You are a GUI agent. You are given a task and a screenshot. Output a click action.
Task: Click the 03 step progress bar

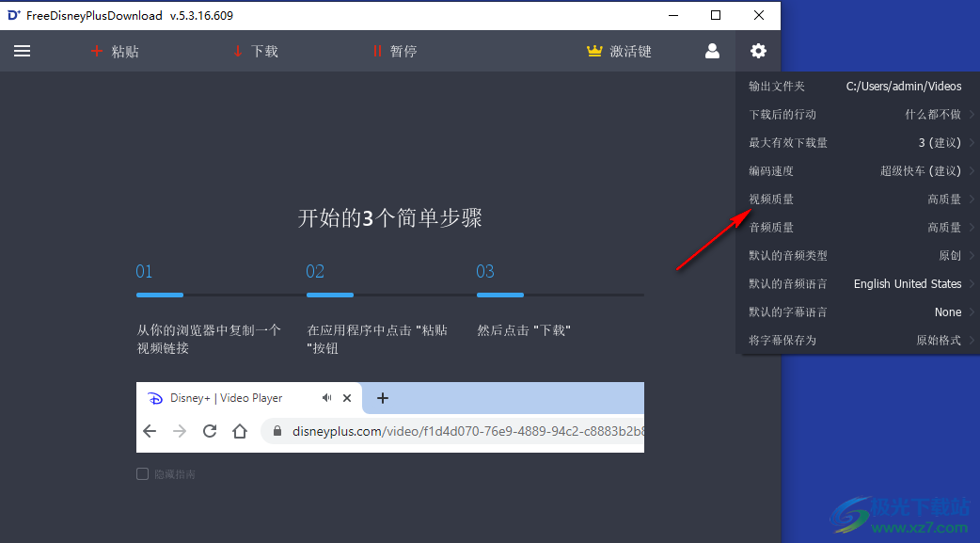(x=500, y=295)
